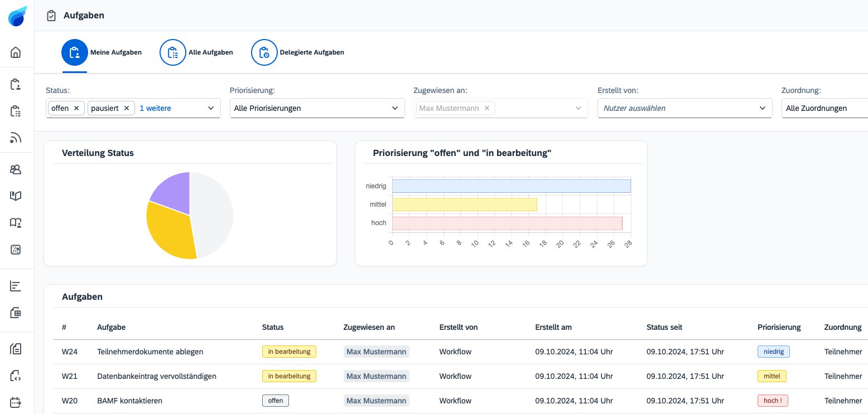868x414 pixels.
Task: Click the 'Verteilung Status' chart title
Action: click(98, 153)
